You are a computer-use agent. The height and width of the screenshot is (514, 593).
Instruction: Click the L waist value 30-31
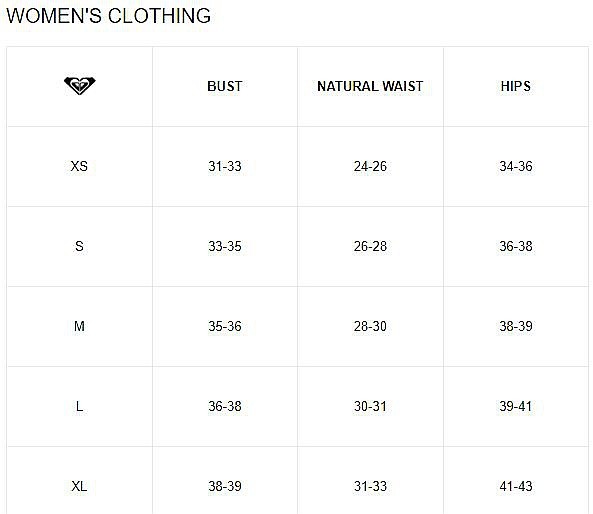[x=370, y=406]
